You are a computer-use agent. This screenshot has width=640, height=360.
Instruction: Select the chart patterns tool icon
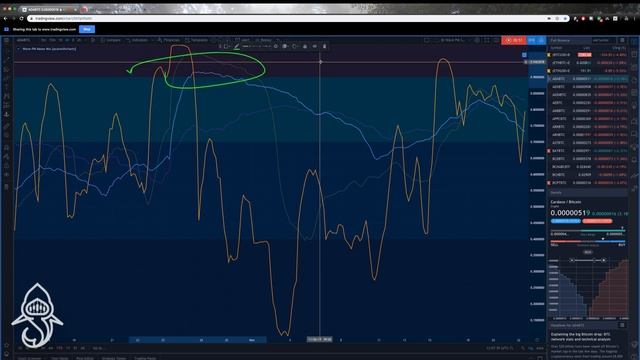[x=7, y=96]
